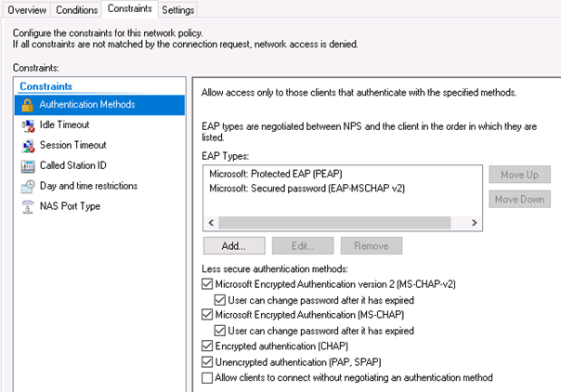Click the Idle Timeout icon
The height and width of the screenshot is (392, 561).
28,125
